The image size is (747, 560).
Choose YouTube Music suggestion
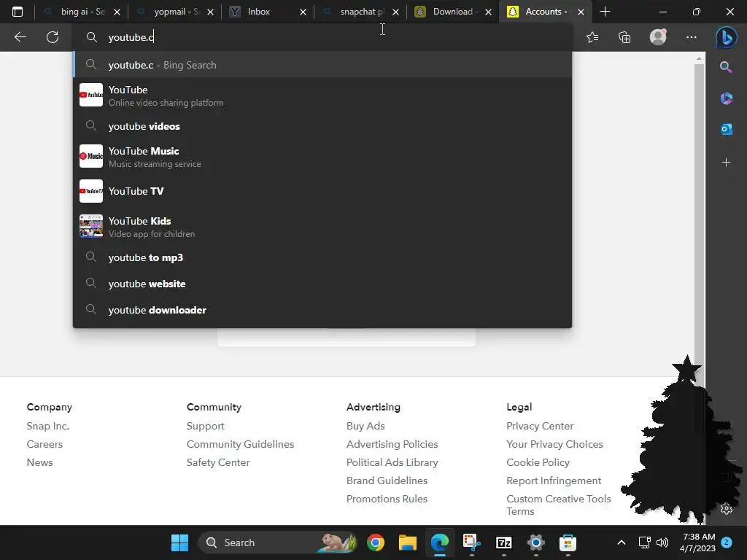coord(322,157)
